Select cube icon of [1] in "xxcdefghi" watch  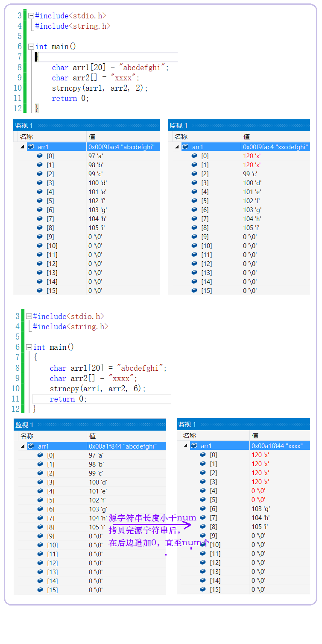click(194, 165)
